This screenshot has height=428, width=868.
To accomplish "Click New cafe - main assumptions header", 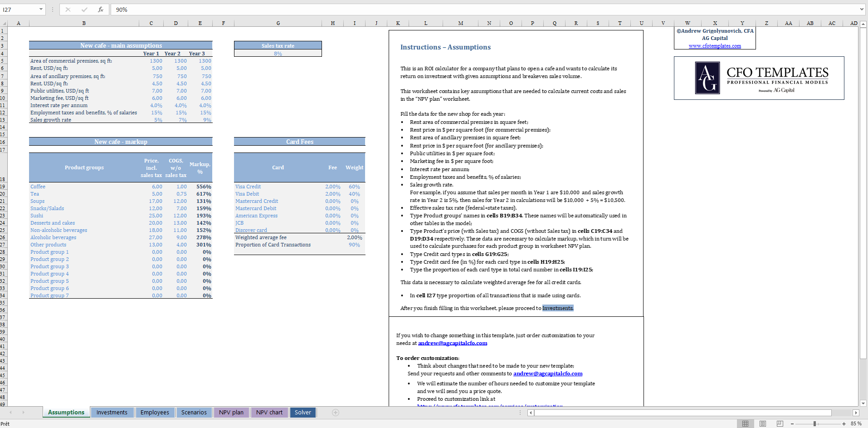I will pyautogui.click(x=121, y=45).
